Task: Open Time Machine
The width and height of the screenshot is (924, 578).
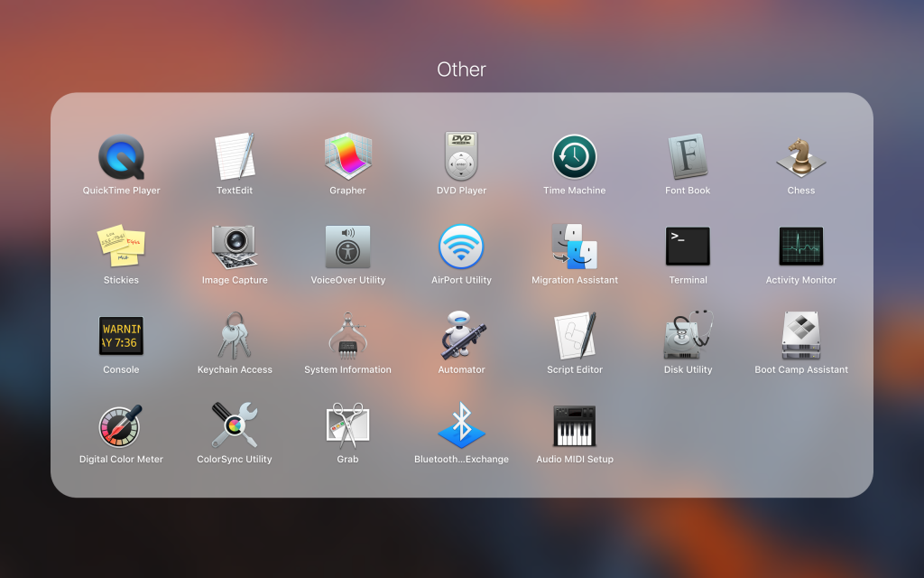Action: pyautogui.click(x=575, y=157)
